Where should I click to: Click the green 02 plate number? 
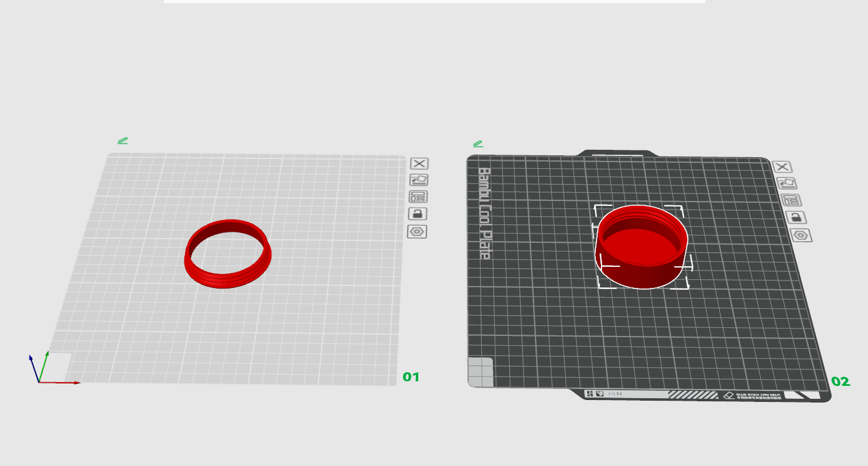pyautogui.click(x=840, y=382)
